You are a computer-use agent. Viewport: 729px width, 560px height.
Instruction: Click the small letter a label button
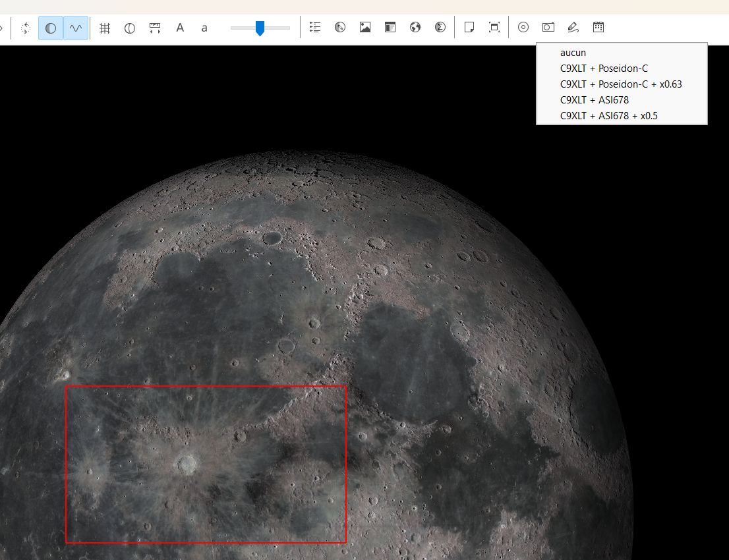(204, 28)
